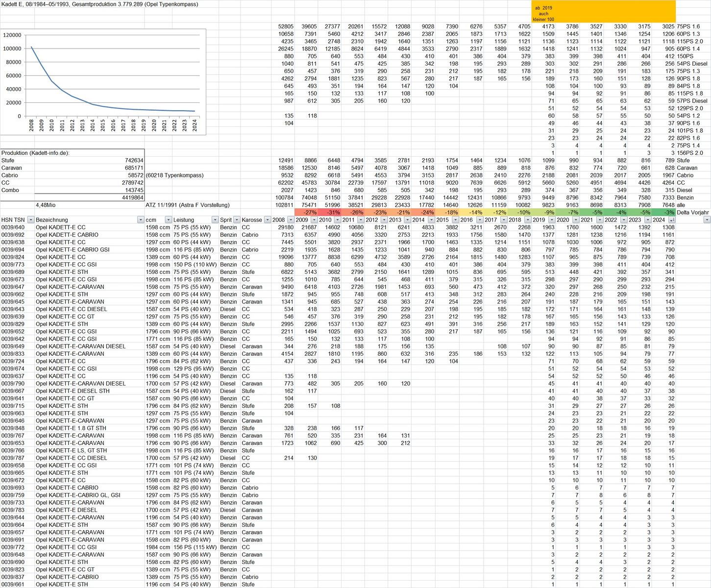Select the red -31% delta cell
711x588 pixels.
(x=330, y=213)
